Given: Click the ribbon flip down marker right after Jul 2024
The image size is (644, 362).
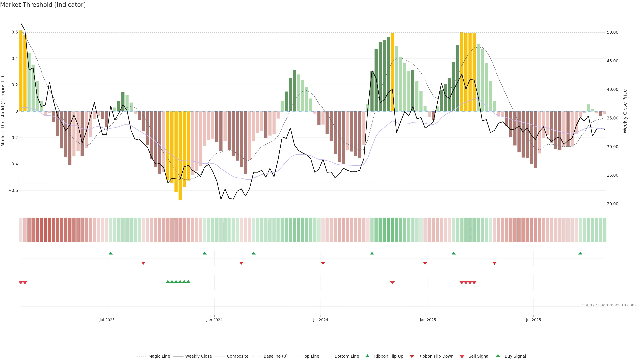Looking at the screenshot, I should point(323,263).
